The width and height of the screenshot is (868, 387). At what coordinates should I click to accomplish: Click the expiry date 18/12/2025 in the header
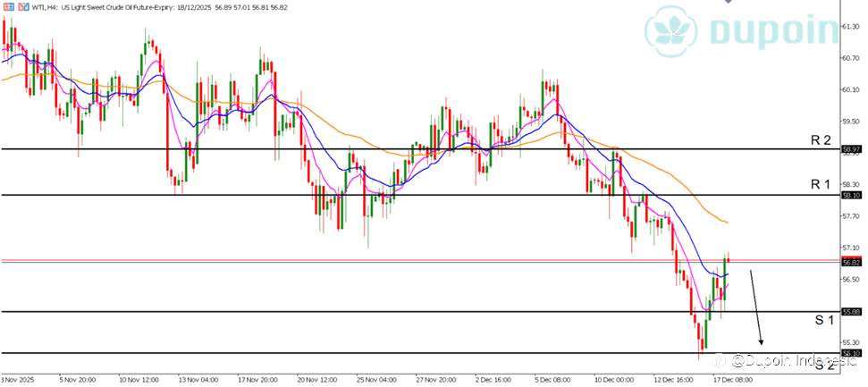[196, 8]
